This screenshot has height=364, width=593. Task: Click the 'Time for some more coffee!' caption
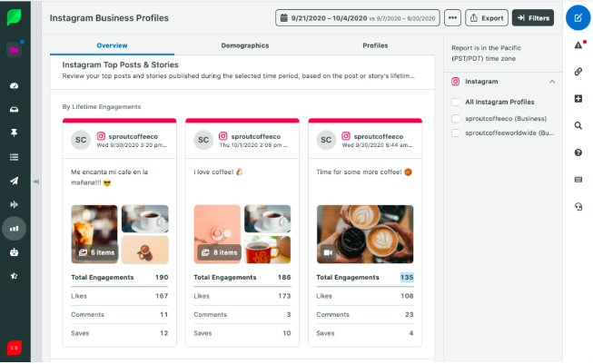coord(364,172)
